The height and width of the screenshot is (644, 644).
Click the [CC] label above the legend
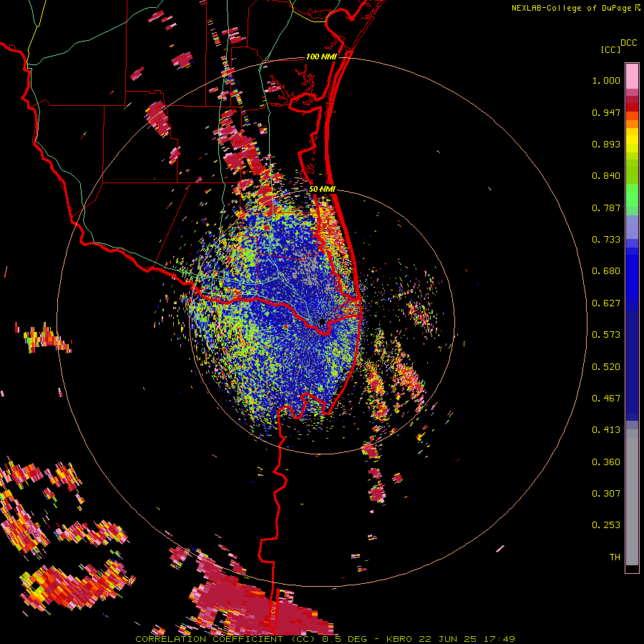pos(610,49)
